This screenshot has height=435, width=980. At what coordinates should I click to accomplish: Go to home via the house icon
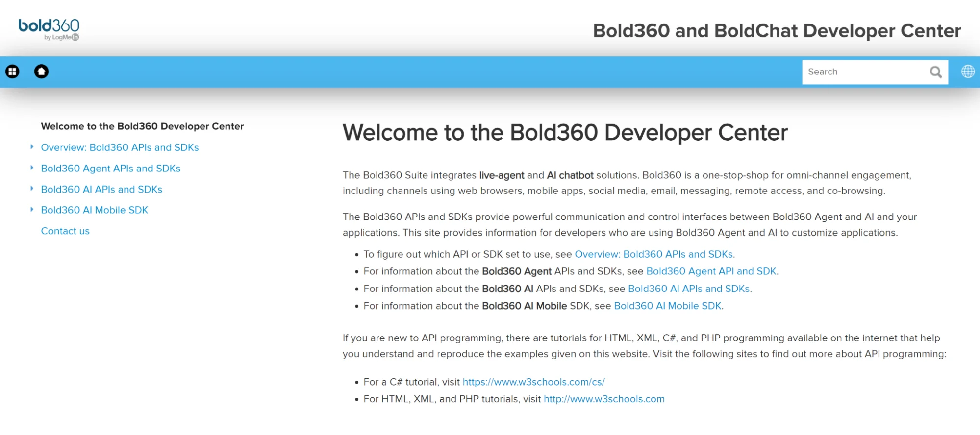[41, 72]
